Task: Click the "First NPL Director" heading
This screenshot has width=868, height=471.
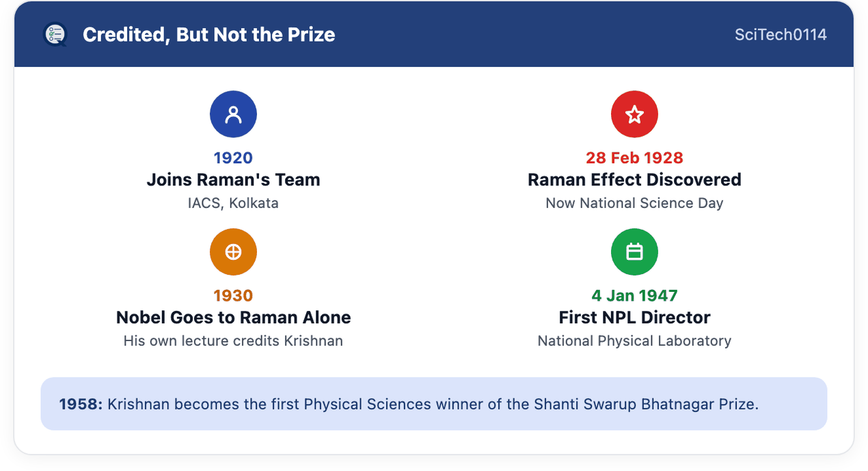Action: tap(634, 318)
